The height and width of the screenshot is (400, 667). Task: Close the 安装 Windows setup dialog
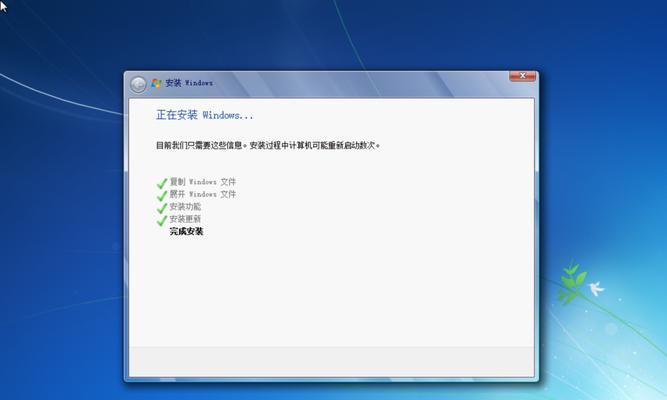pyautogui.click(x=522, y=76)
